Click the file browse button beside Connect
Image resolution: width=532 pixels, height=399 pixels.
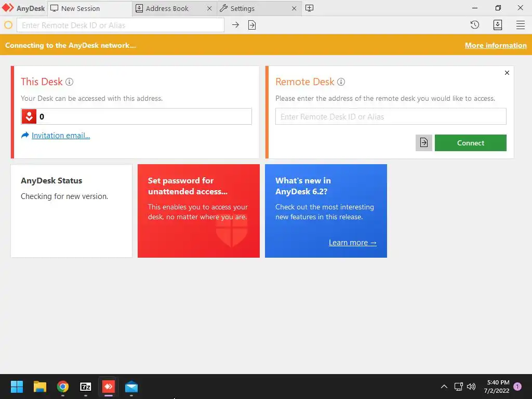pyautogui.click(x=424, y=143)
